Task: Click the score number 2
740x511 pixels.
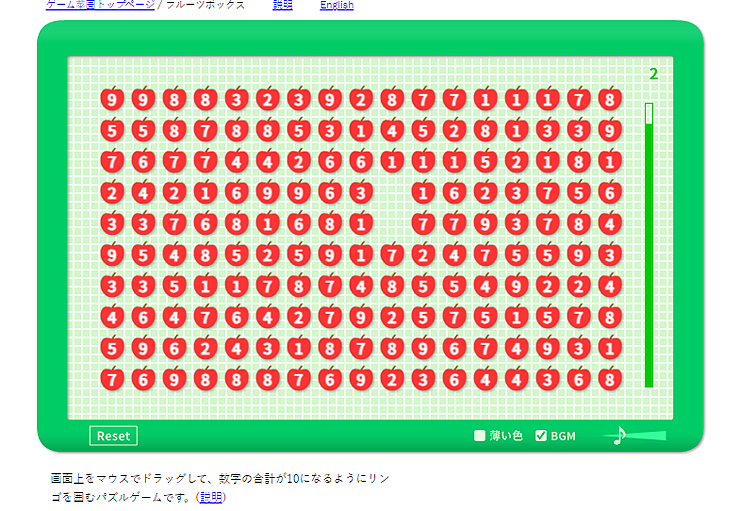Action: pos(653,74)
